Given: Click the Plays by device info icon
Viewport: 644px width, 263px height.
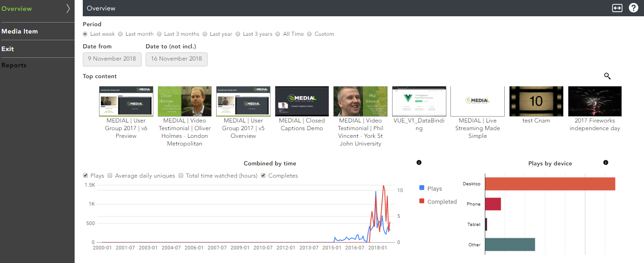Looking at the screenshot, I should point(606,163).
